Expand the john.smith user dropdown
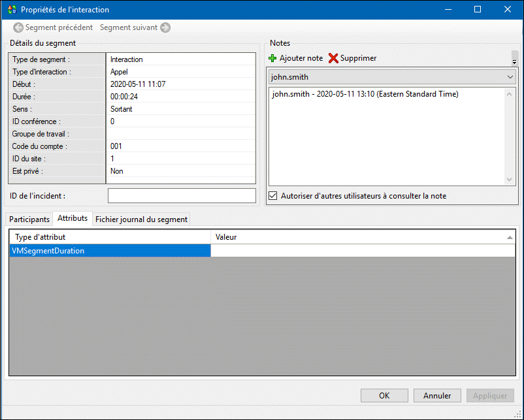 point(510,77)
